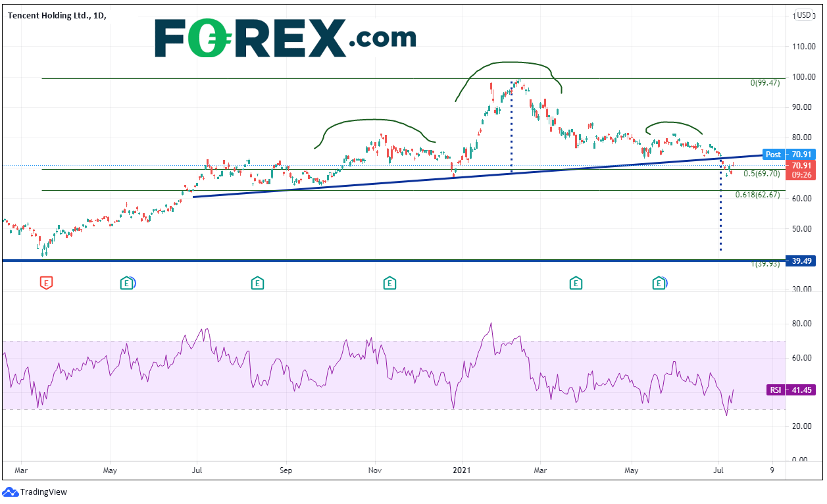Click the Nov time axis label
827x504 pixels.
tap(375, 470)
